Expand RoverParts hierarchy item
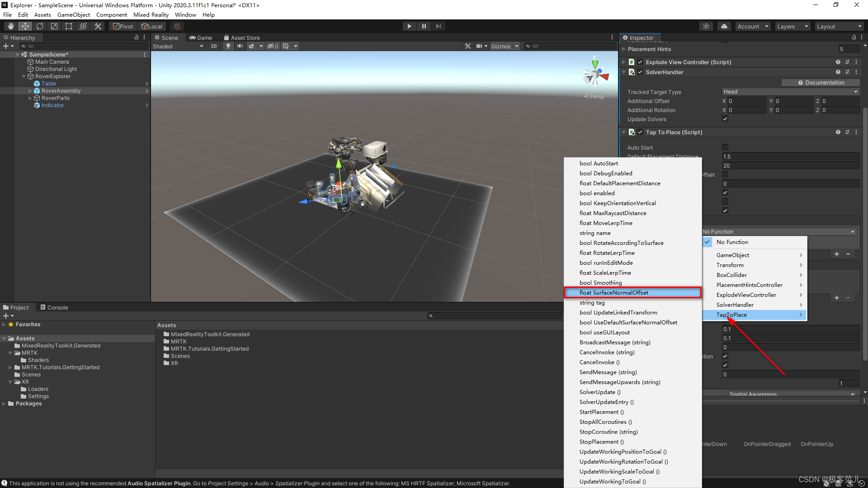 tap(30, 98)
